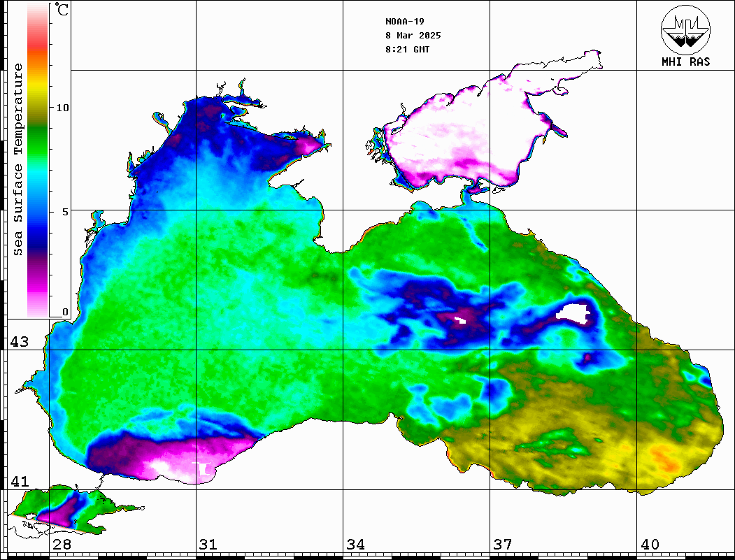Click the '8:21 GMT' time text

coord(407,50)
